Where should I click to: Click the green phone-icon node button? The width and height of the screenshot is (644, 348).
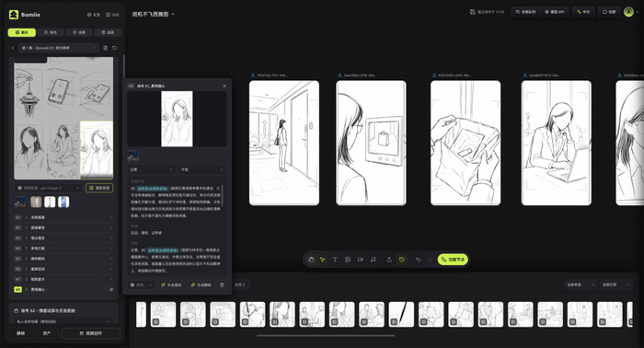[453, 260]
